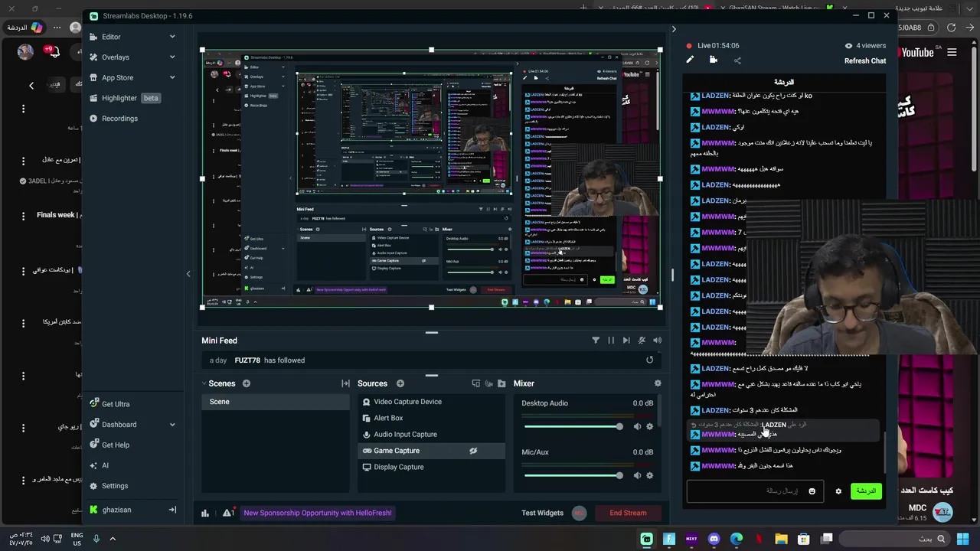
Task: Add a new scene with plus icon
Action: tap(247, 383)
